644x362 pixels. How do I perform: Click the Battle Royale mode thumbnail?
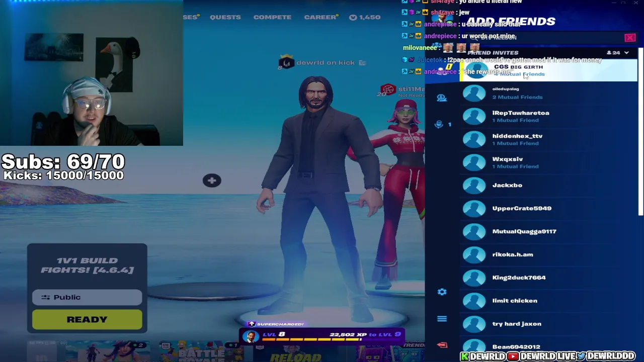click(201, 352)
